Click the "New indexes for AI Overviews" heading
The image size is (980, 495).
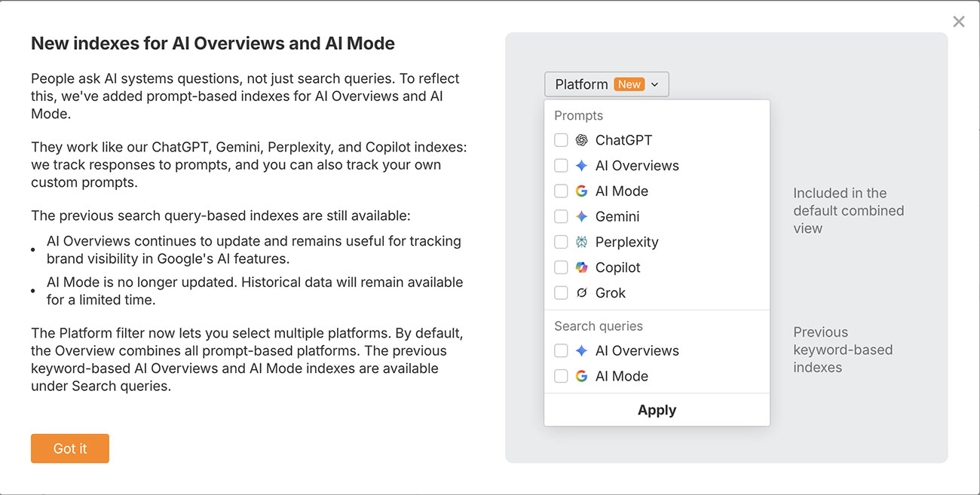213,43
